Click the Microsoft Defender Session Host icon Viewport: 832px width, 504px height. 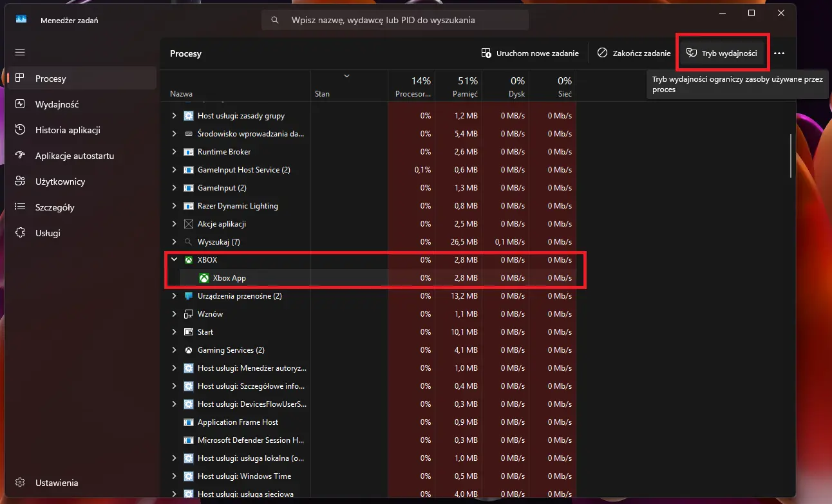point(189,440)
